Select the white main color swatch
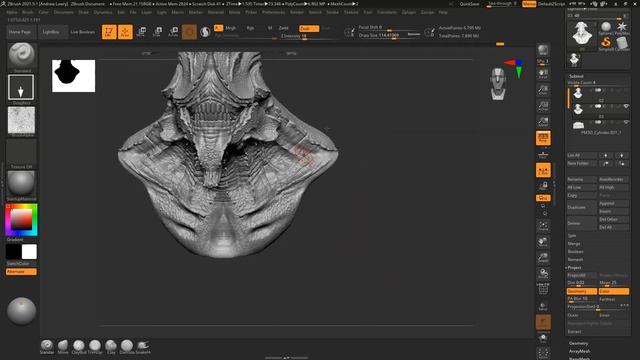Viewport: 640px width, 360px height. click(29, 252)
